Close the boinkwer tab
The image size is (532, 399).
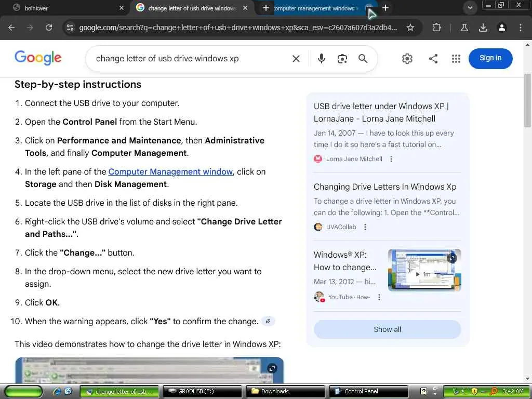122,8
